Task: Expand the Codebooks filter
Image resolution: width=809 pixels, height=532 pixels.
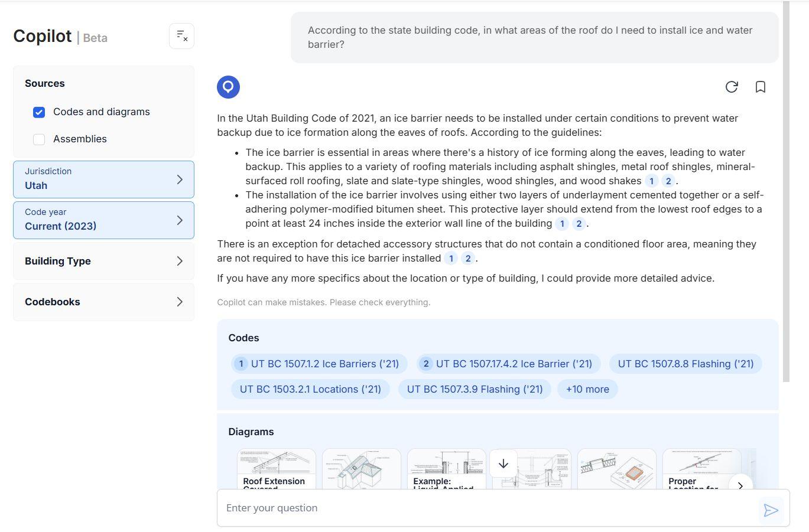Action: tap(103, 302)
